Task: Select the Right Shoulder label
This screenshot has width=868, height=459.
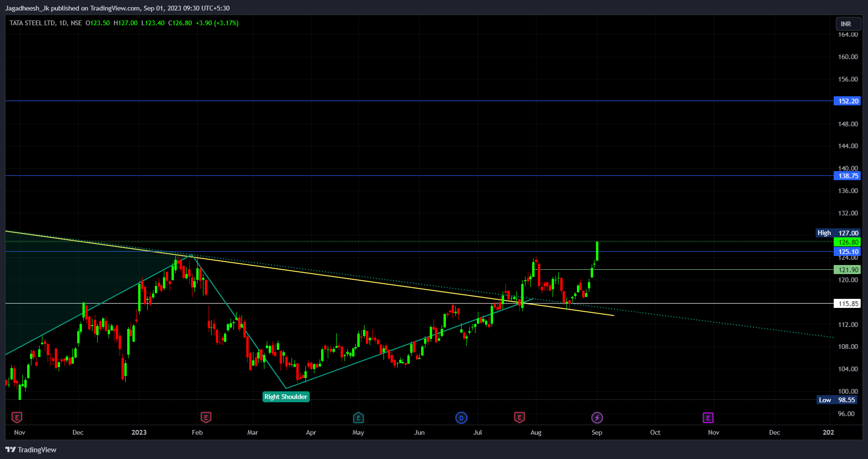Action: tap(286, 397)
